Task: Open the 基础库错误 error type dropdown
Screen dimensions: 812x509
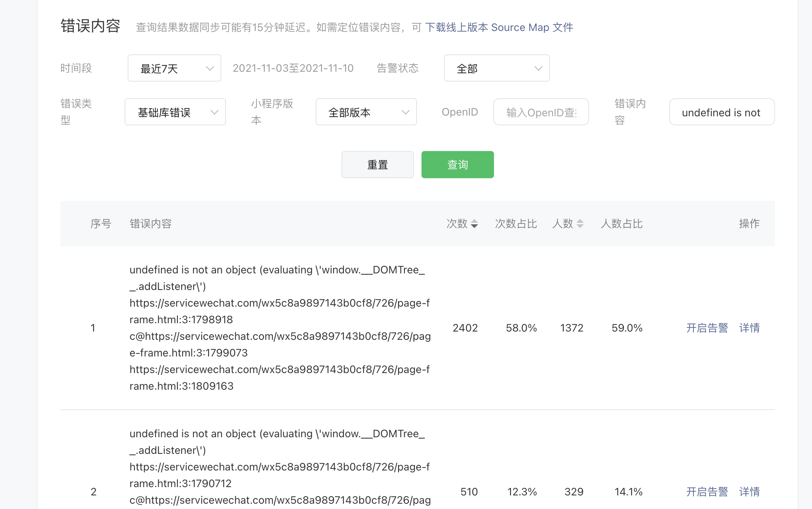Action: tap(175, 112)
